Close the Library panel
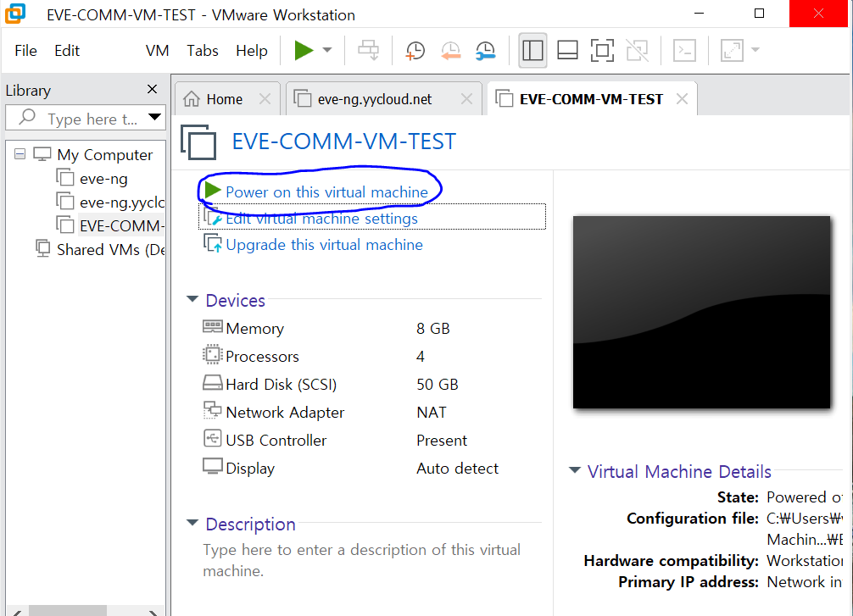 click(153, 89)
